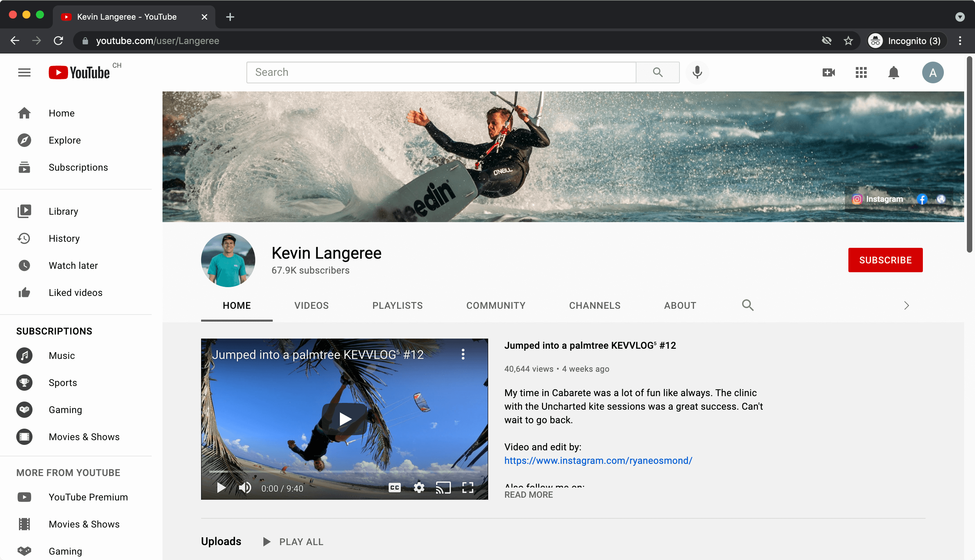Screen dimensions: 975x560
Task: Show more channel tabs with right chevron
Action: tap(906, 305)
